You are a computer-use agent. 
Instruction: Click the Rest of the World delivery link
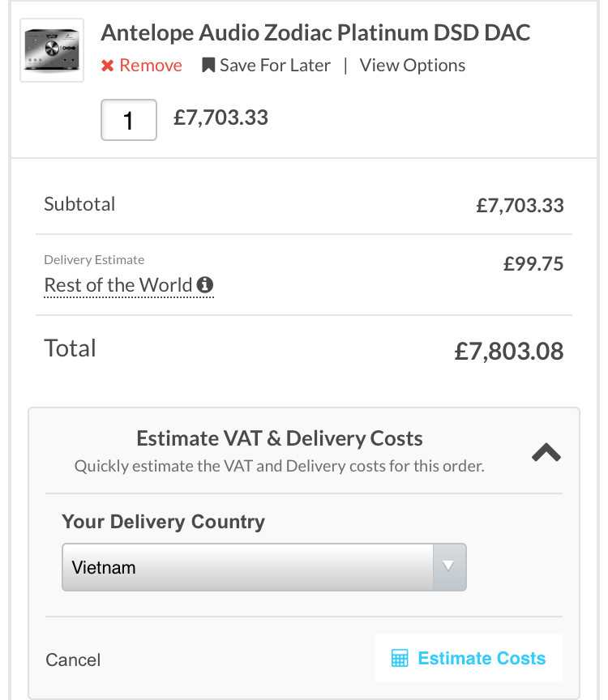tap(118, 285)
